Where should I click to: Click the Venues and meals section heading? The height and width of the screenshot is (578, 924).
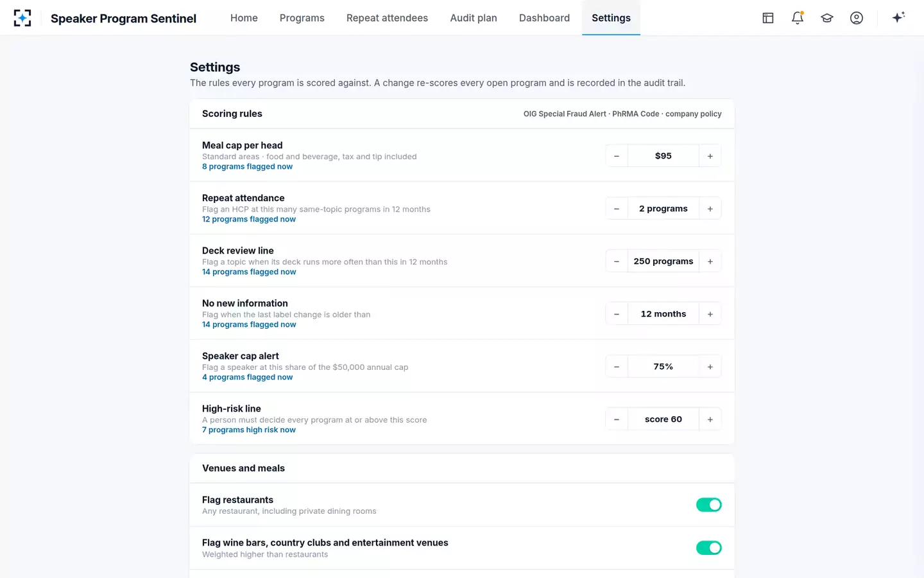[x=243, y=468]
